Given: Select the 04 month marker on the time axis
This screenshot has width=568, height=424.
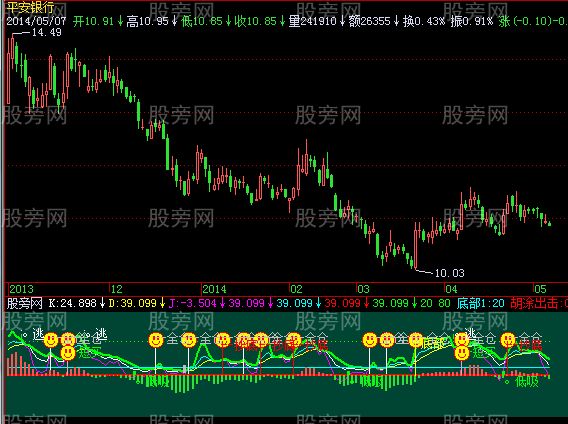Looking at the screenshot, I should point(451,289).
